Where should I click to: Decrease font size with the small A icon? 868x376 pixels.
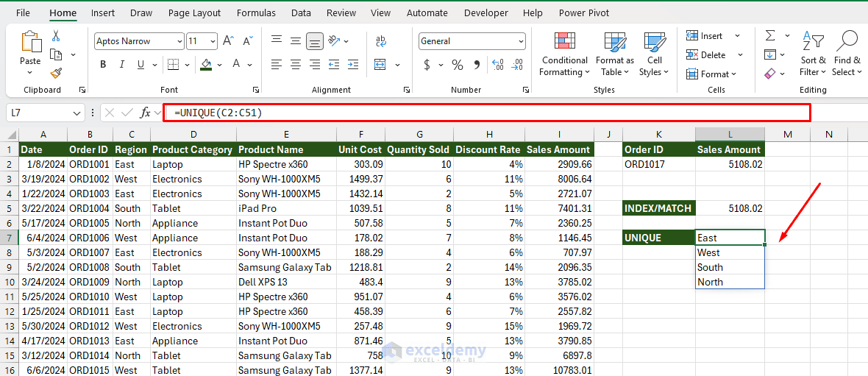point(248,41)
